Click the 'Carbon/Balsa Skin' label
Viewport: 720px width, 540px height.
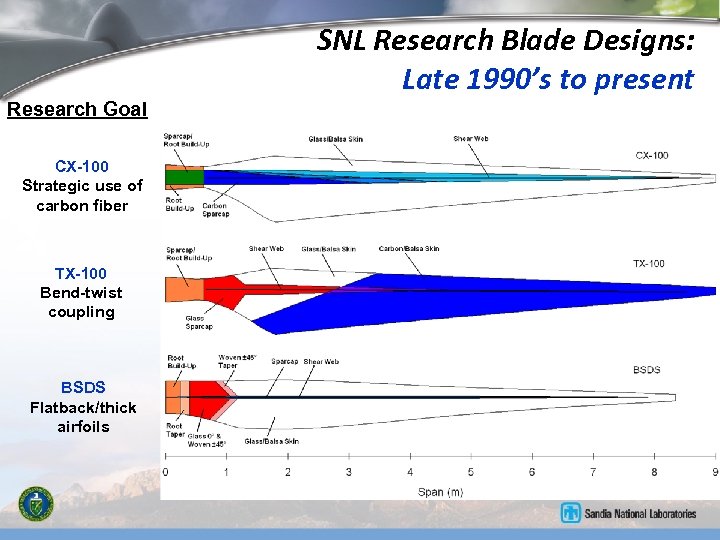tap(409, 248)
